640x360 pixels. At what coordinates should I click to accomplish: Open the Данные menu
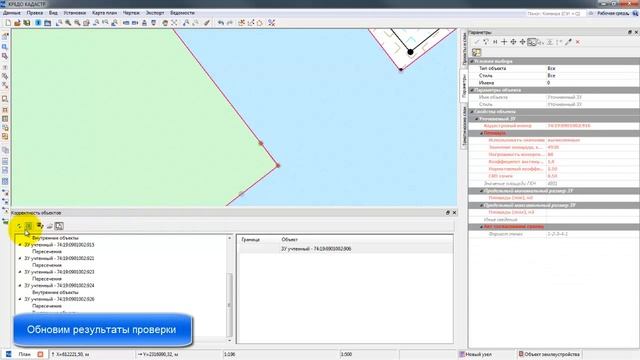pyautogui.click(x=11, y=13)
